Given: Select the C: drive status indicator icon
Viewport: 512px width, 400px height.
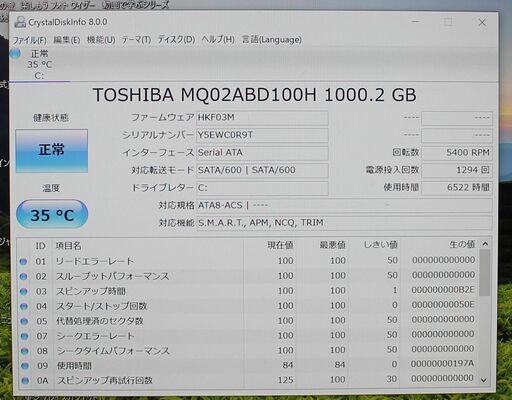Looking at the screenshot, I should pyautogui.click(x=15, y=54).
